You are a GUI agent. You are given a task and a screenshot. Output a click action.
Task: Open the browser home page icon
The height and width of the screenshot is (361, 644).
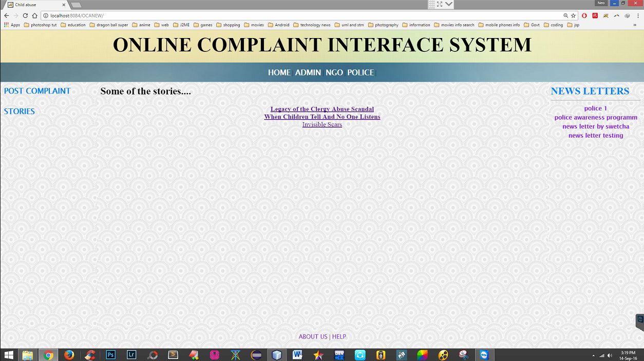[34, 16]
